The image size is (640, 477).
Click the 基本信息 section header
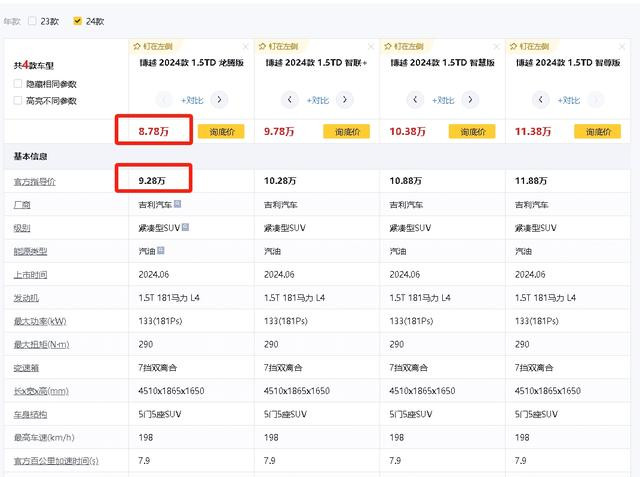click(31, 156)
